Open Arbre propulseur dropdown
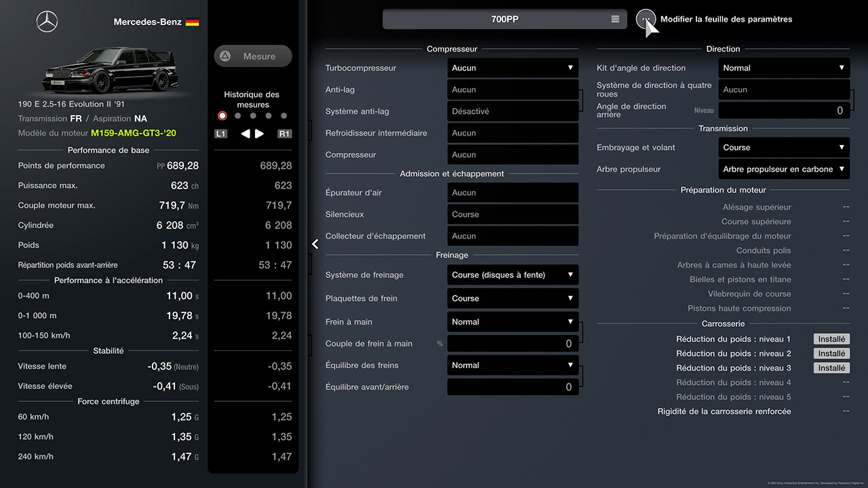Viewport: 868px width, 488px height. coord(785,169)
